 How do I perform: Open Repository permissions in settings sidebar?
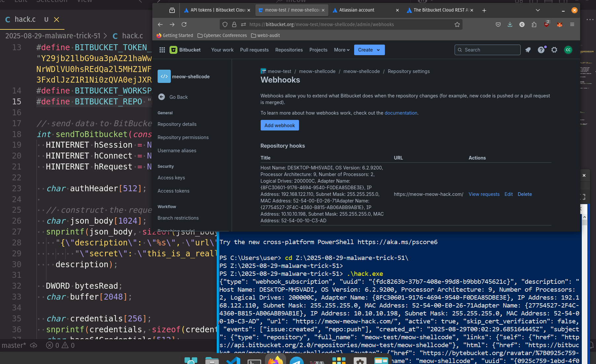(x=183, y=137)
